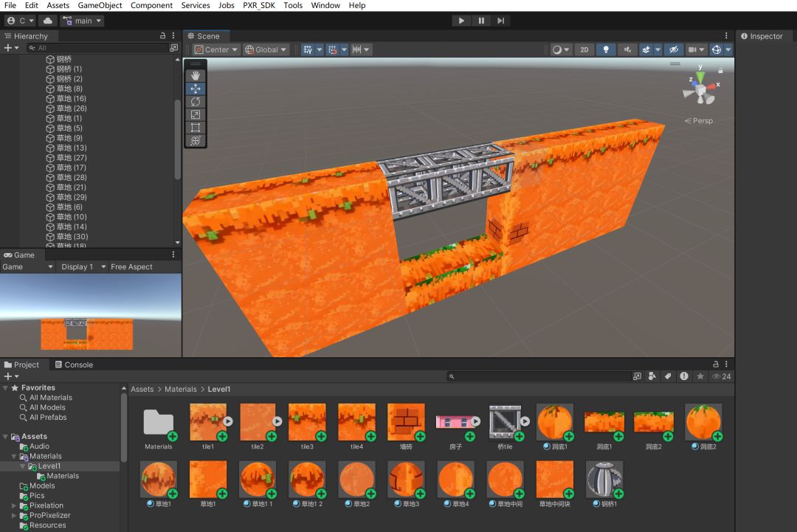Click the cloud services icon
The height and width of the screenshot is (532, 797).
tap(48, 21)
